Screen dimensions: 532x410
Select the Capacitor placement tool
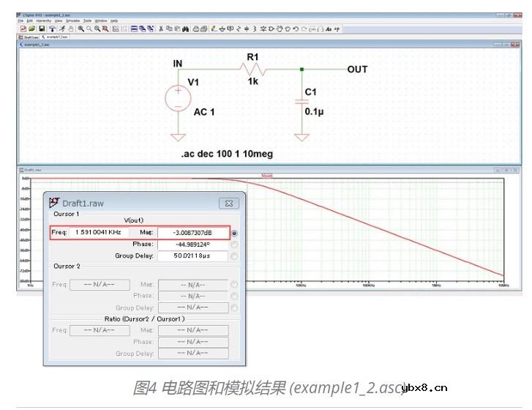247,29
